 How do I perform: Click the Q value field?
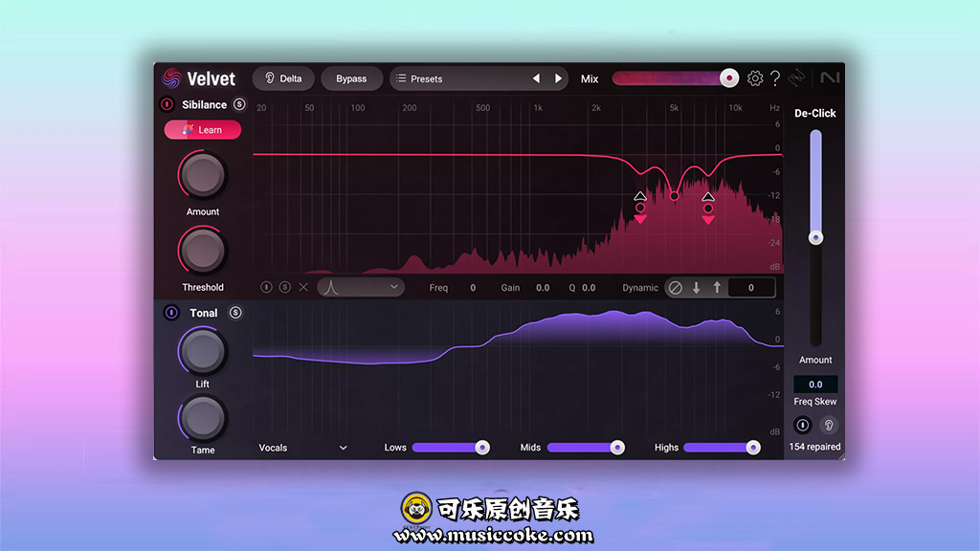(x=589, y=288)
